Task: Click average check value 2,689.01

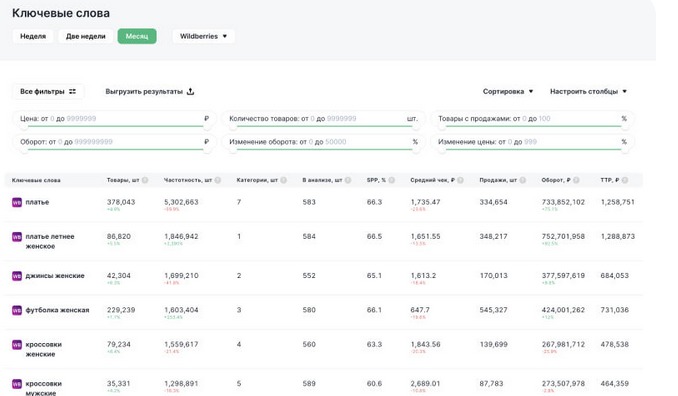Action: (x=425, y=383)
